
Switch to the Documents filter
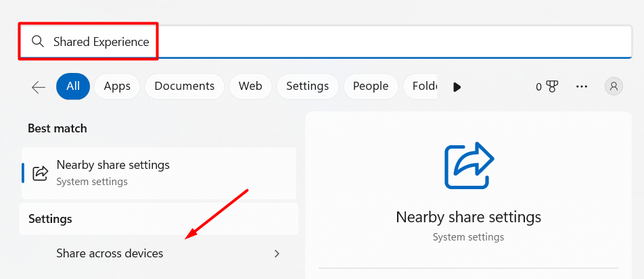pyautogui.click(x=184, y=86)
